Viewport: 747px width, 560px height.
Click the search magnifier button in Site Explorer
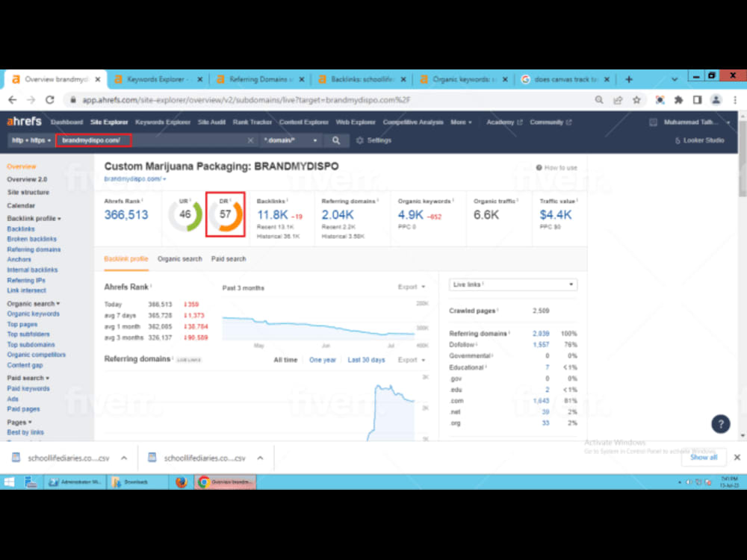click(x=336, y=140)
